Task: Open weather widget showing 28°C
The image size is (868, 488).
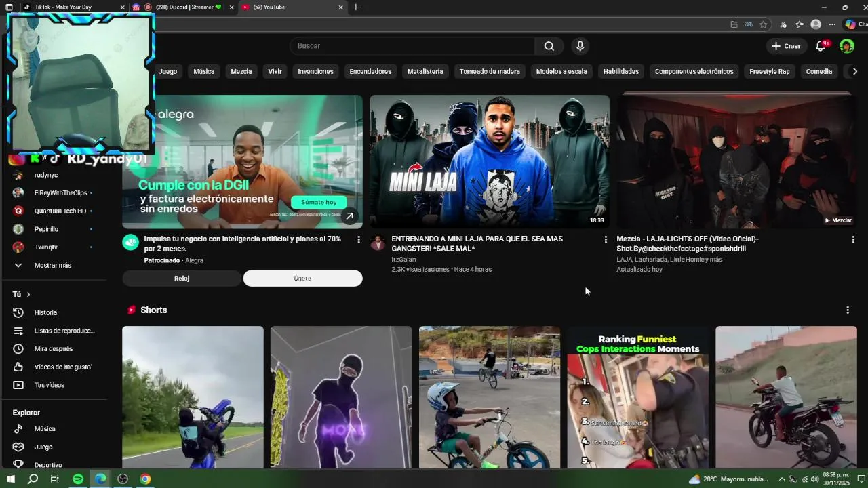Action: tap(728, 479)
